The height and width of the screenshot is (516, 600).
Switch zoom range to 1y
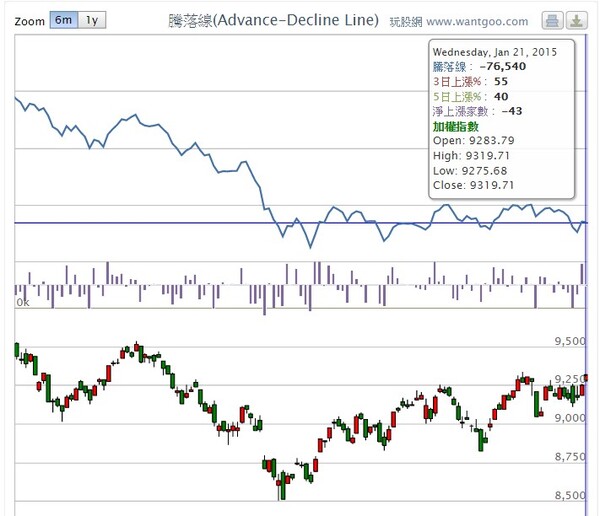tap(91, 20)
